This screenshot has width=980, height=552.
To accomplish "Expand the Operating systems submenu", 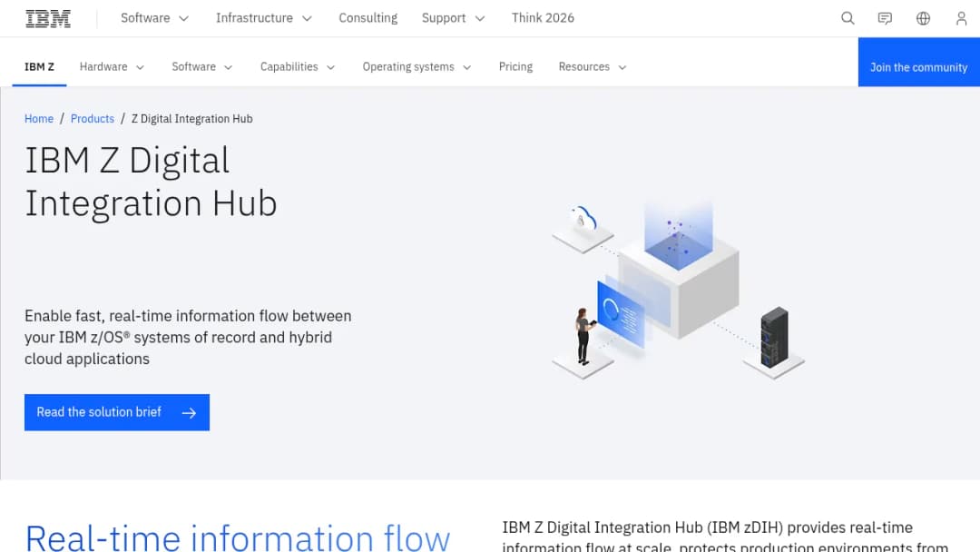I will pos(416,67).
